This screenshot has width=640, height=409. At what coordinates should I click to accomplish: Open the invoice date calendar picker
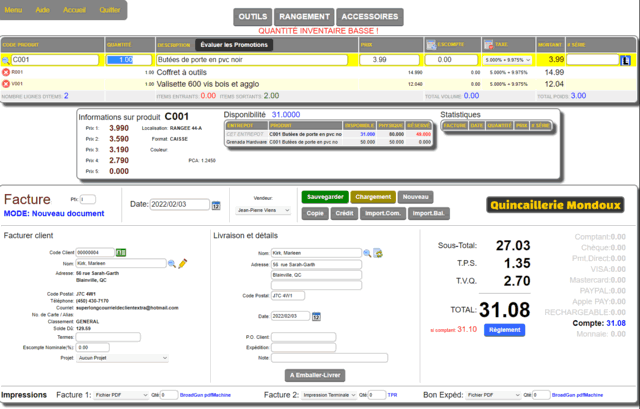point(216,205)
